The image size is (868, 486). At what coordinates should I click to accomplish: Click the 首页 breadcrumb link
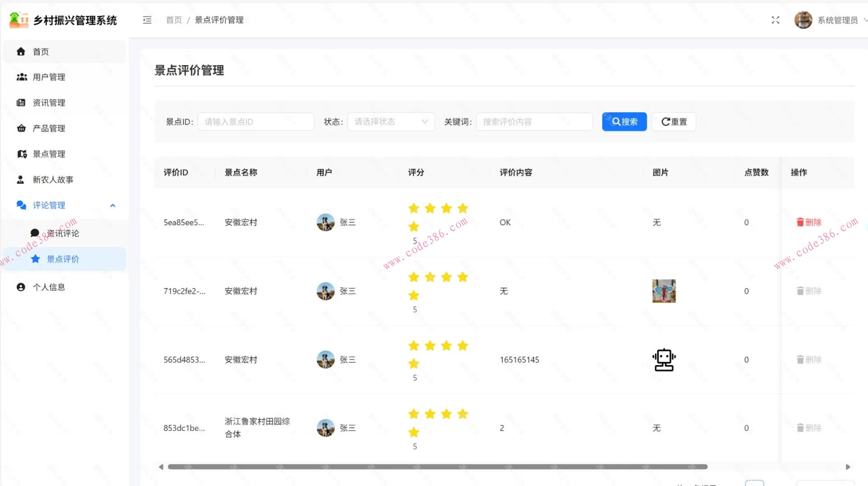coord(173,20)
